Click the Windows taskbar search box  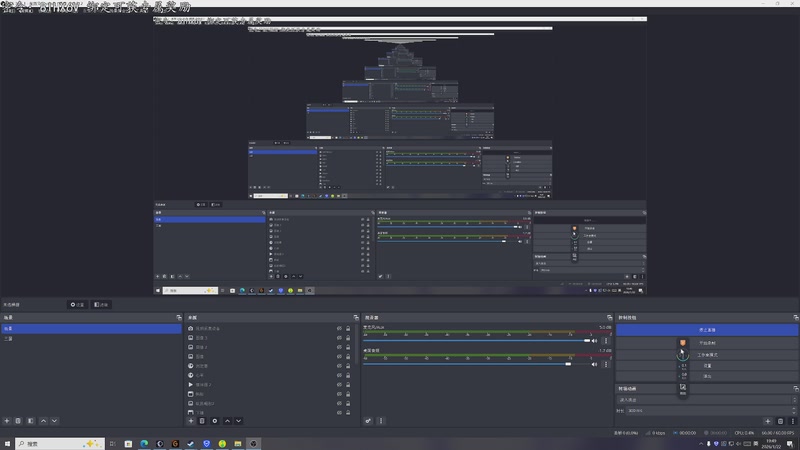(x=60, y=444)
